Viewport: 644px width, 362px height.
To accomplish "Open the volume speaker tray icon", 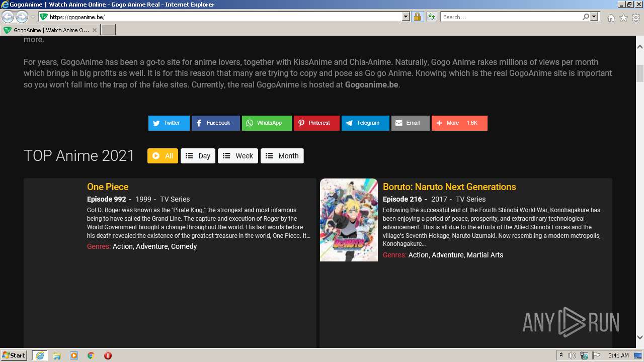I will tap(572, 355).
